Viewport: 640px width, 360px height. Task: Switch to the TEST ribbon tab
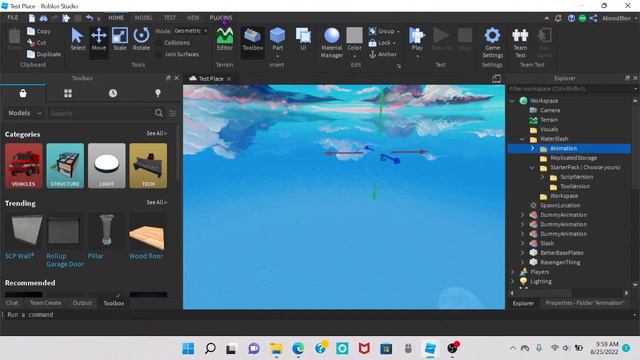pos(170,18)
